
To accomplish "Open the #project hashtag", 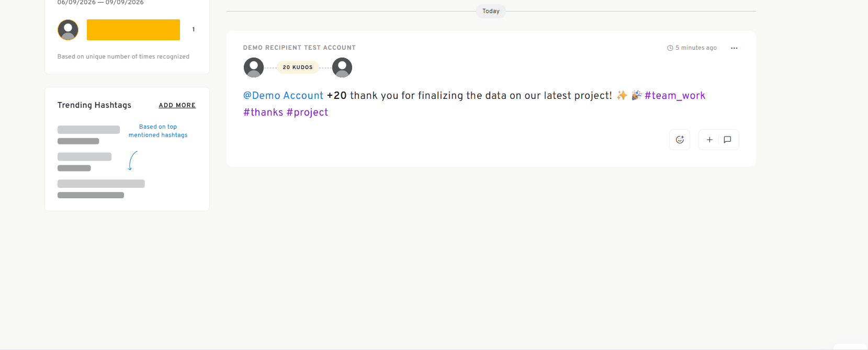I will point(307,112).
